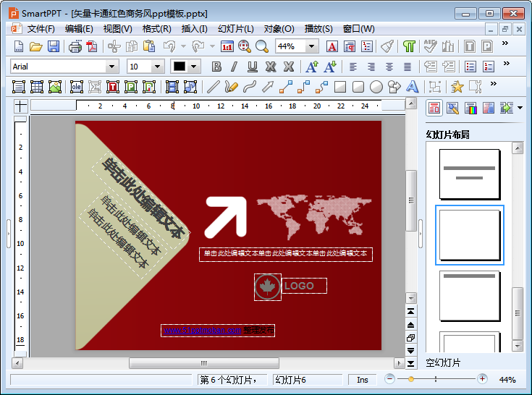Select the title-only slide layout thumbnail
Screen dimensions: 532x395
(469, 295)
